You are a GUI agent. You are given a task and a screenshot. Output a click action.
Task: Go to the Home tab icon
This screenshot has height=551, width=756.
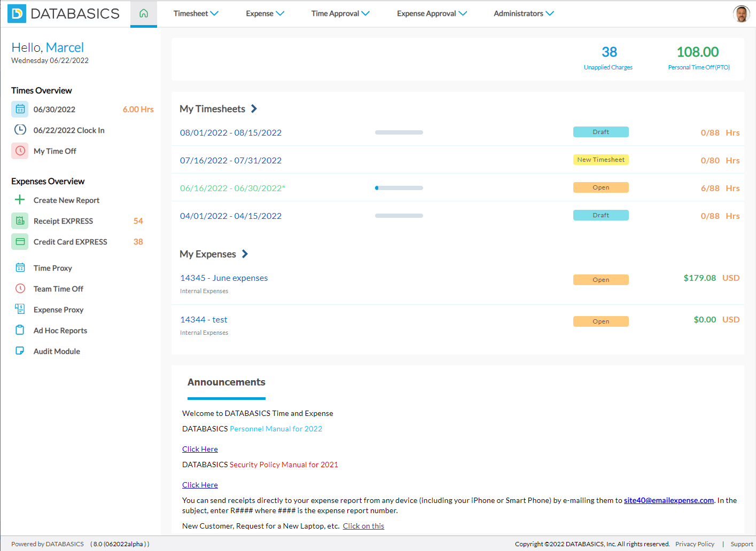click(144, 13)
